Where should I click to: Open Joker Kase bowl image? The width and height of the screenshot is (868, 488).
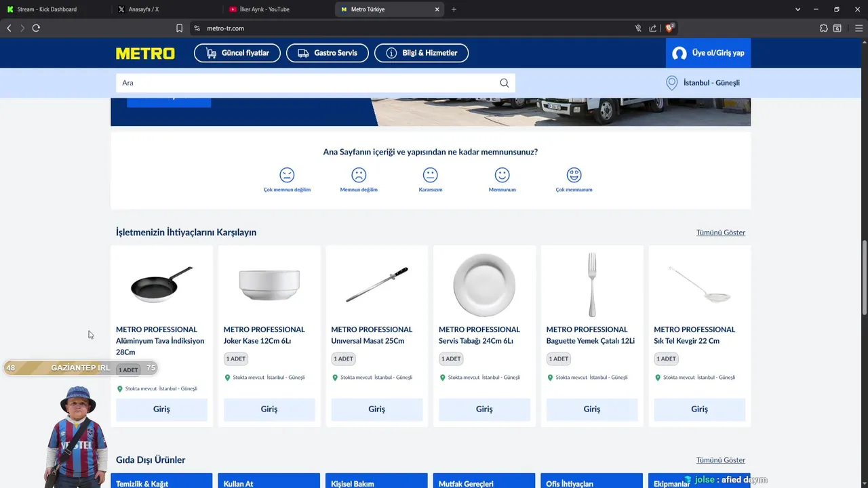(269, 285)
